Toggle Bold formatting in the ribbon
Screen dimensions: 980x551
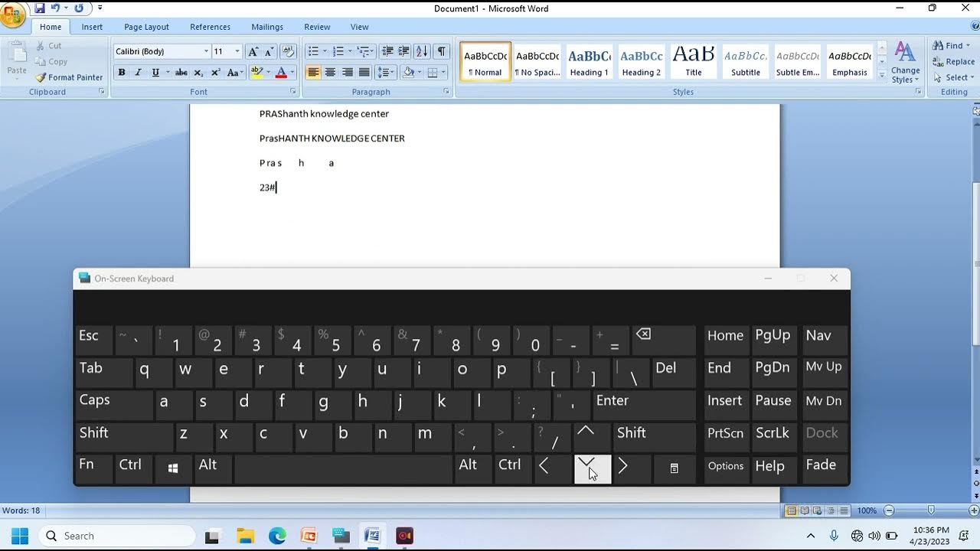(x=121, y=73)
